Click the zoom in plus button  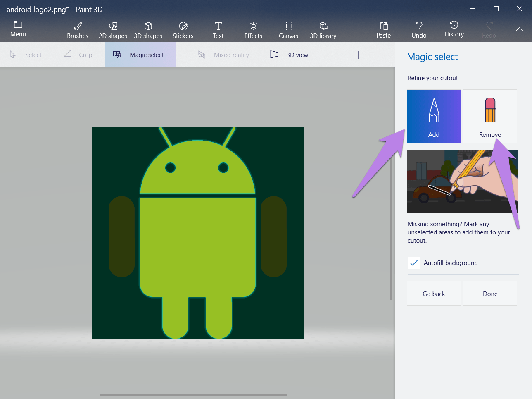coord(358,55)
